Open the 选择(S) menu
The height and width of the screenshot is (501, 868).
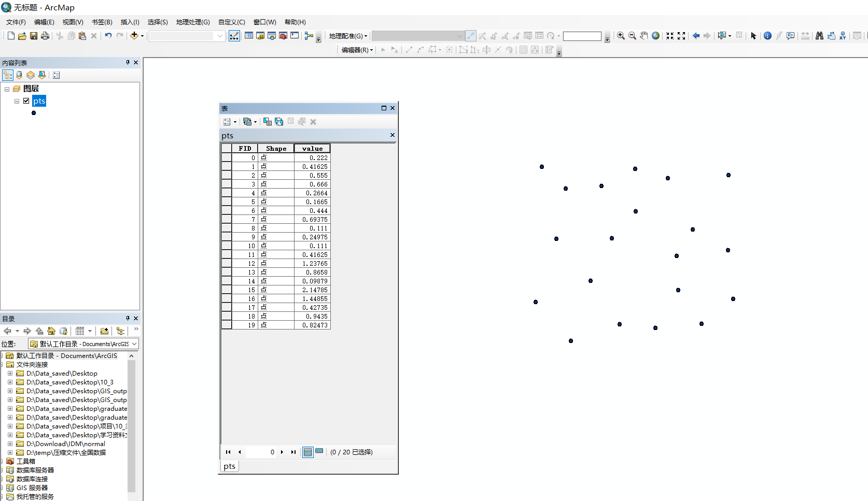[x=158, y=22]
